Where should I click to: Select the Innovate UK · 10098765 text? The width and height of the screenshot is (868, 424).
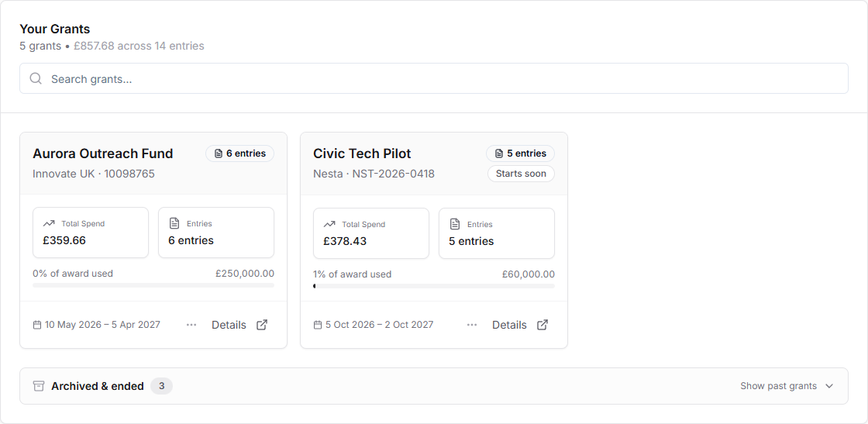(x=94, y=174)
